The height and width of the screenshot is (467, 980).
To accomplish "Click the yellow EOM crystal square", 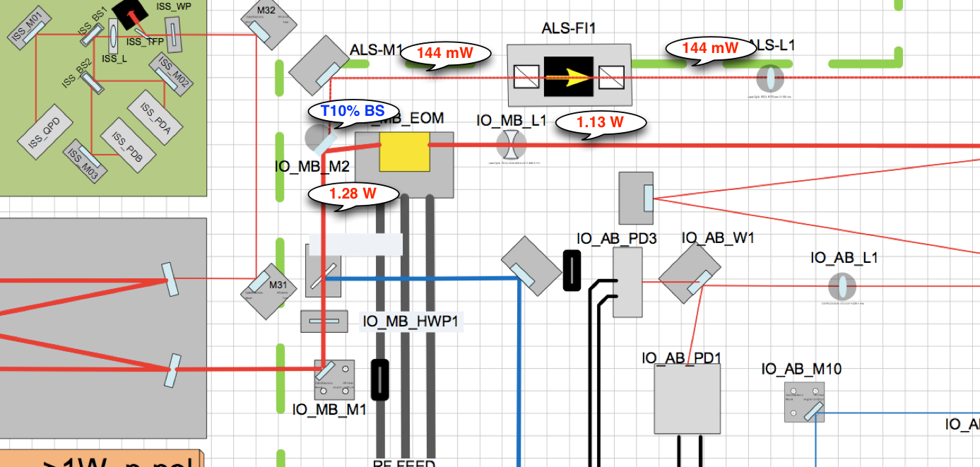I will (404, 151).
